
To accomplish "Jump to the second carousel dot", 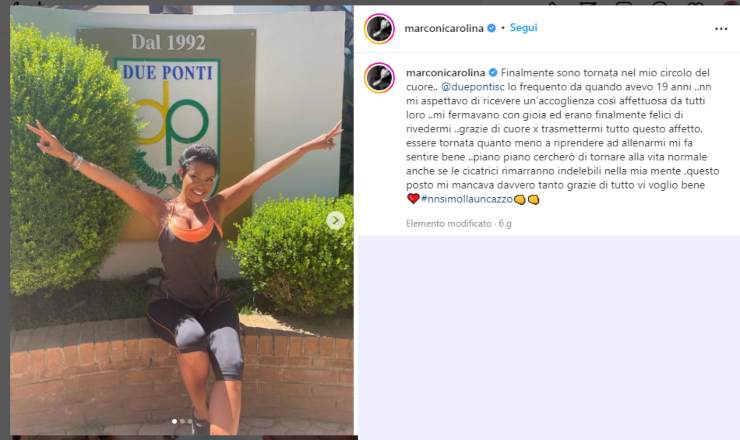I will (x=182, y=421).
